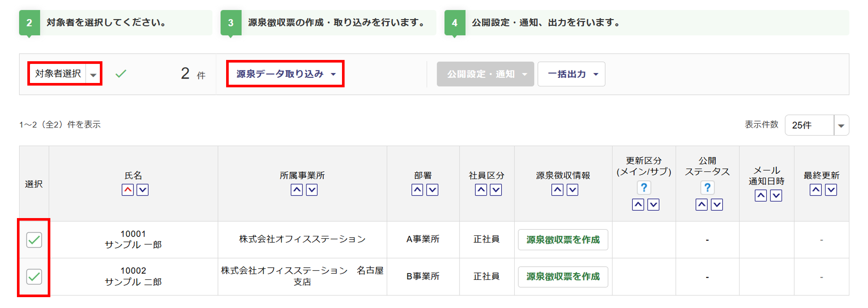The width and height of the screenshot is (868, 308).
Task: Sort 最終更新 column descending
Action: click(831, 190)
